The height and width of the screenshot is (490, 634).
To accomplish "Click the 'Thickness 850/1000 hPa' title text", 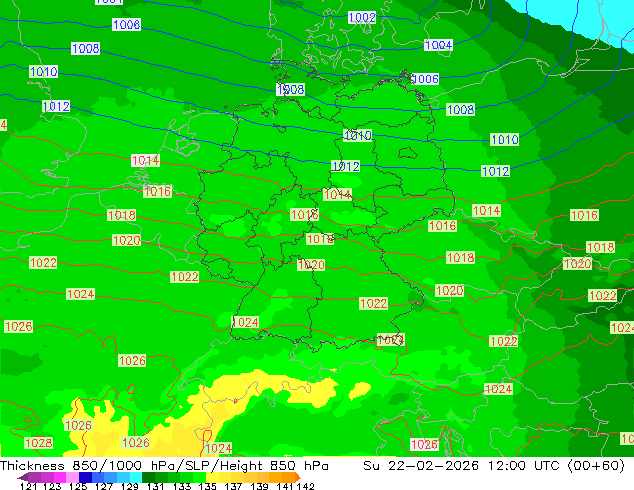I will [x=87, y=466].
